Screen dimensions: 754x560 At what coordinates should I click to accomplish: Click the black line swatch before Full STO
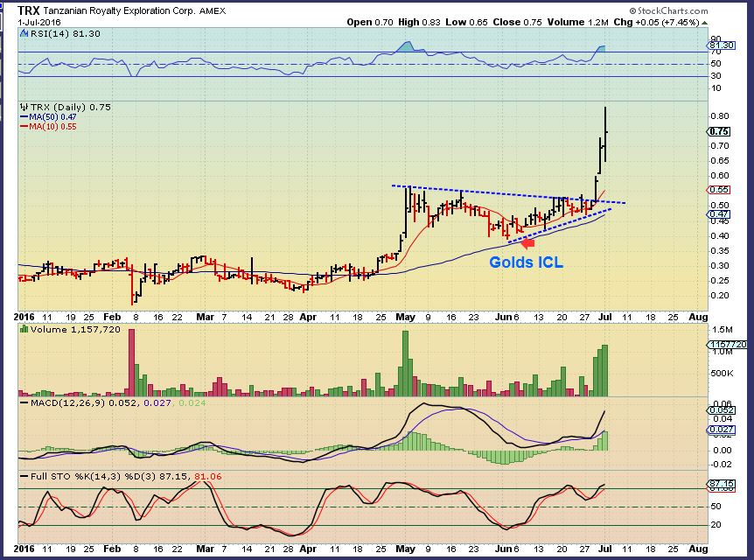pos(24,476)
